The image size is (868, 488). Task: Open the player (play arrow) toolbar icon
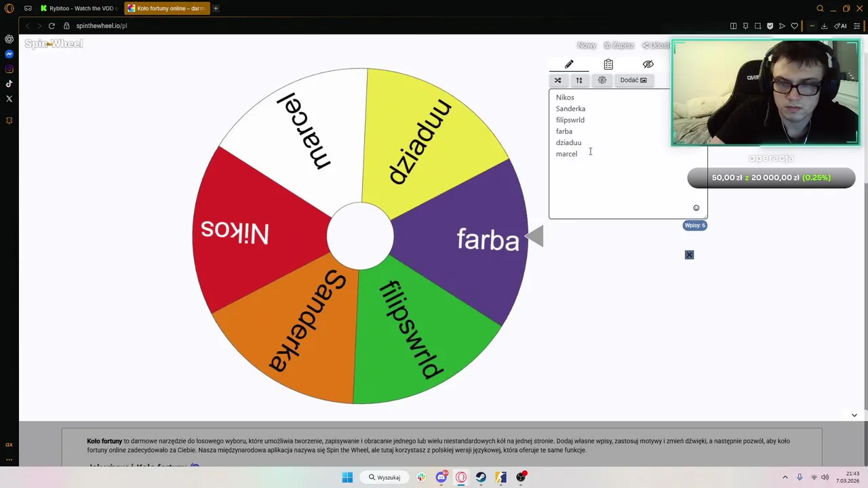tap(782, 26)
